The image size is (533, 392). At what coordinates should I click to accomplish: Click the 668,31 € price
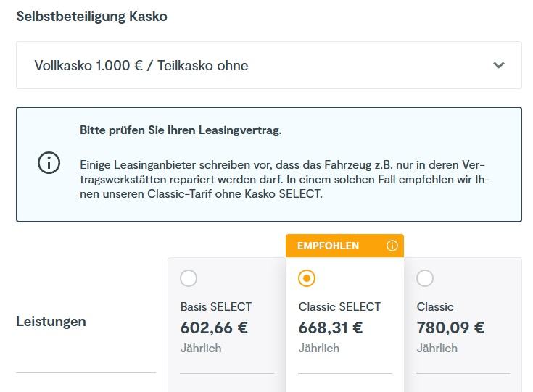(x=331, y=328)
